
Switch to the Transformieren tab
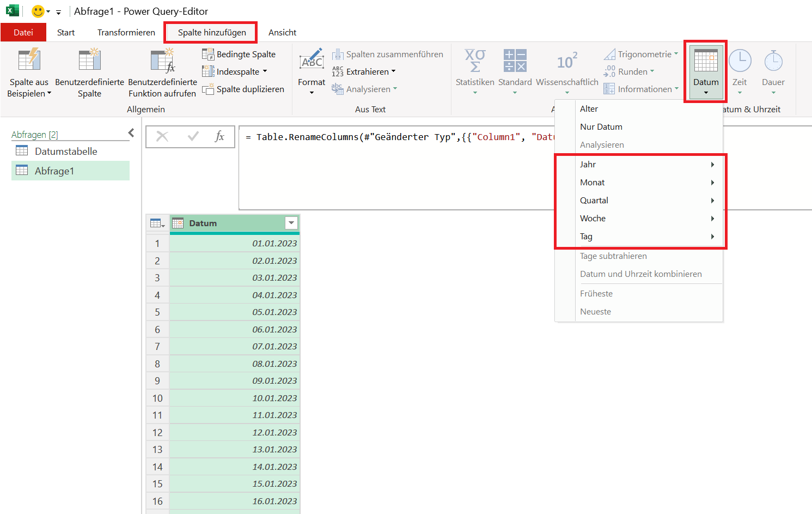click(x=126, y=32)
